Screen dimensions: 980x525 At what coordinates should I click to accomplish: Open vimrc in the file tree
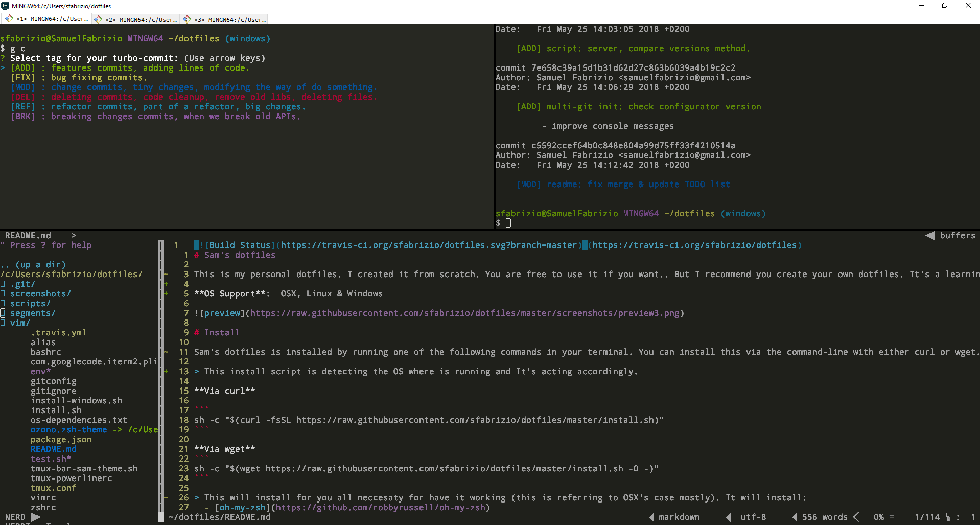tap(43, 498)
